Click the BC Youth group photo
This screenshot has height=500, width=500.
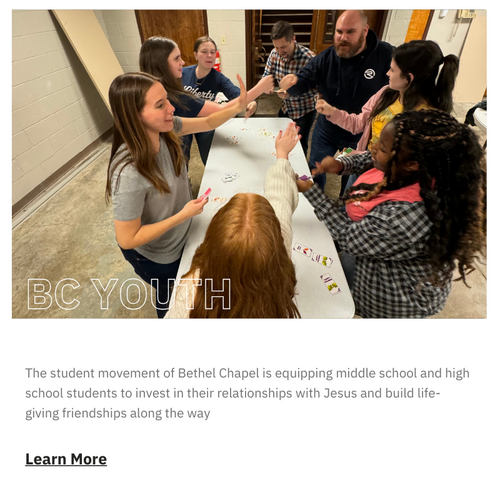pyautogui.click(x=249, y=164)
